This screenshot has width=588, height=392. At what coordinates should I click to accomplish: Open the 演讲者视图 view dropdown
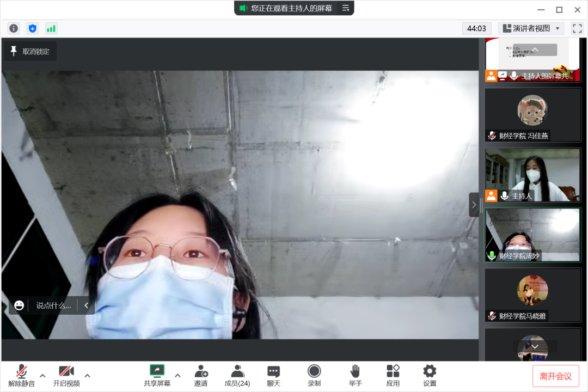pos(531,28)
